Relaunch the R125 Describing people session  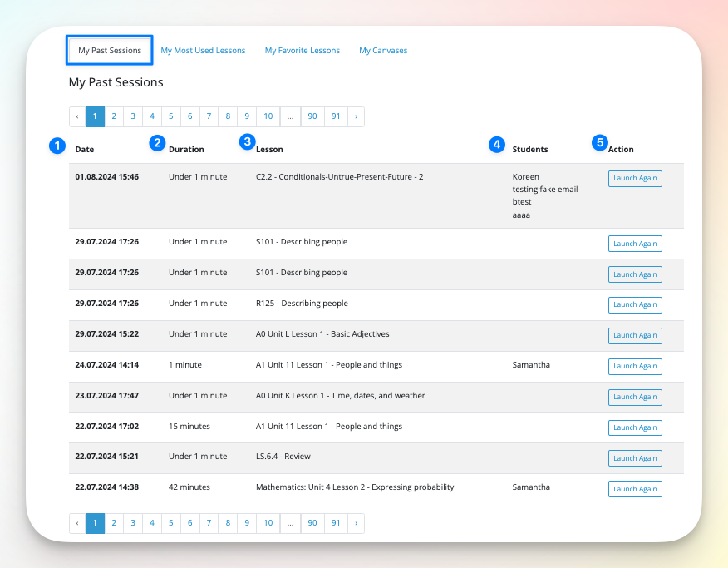635,305
